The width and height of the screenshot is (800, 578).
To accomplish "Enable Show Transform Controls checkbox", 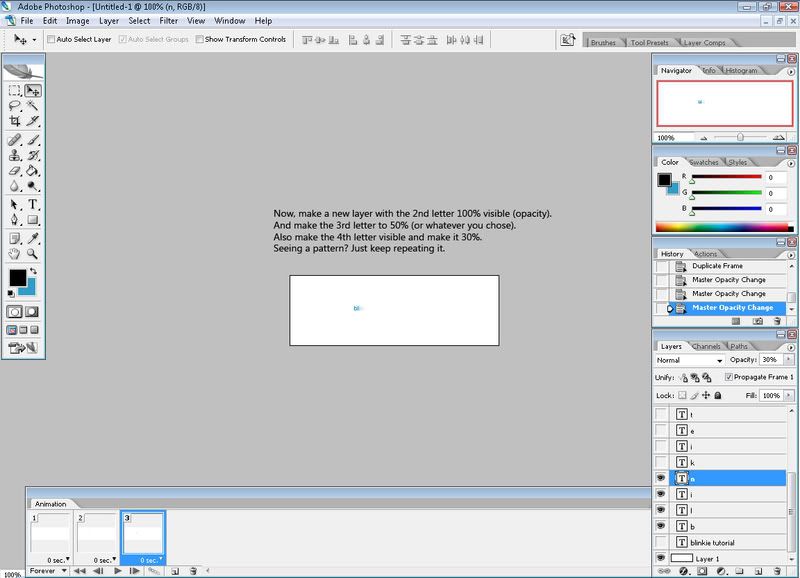I will coord(199,39).
